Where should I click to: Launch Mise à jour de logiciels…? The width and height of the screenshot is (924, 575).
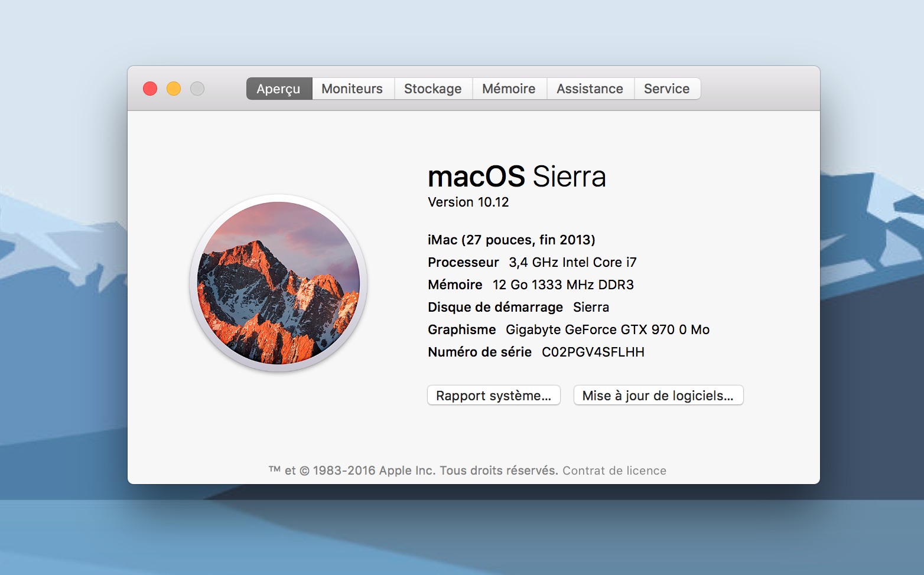[658, 396]
